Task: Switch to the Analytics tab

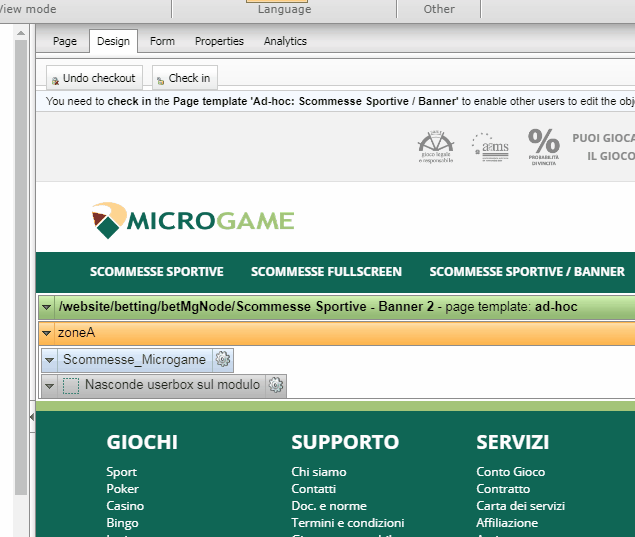Action: tap(285, 41)
